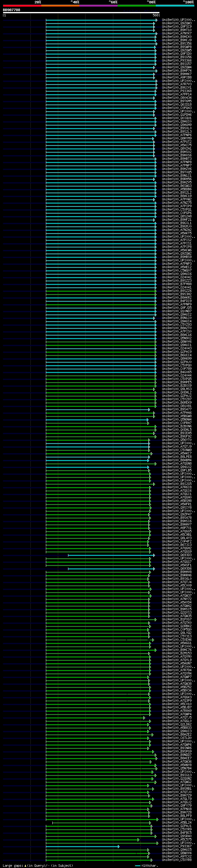The image size is (197, 868).
Task: Select hit label UniRef100_A7QTJ9
Action: pyautogui.click(x=177, y=446)
